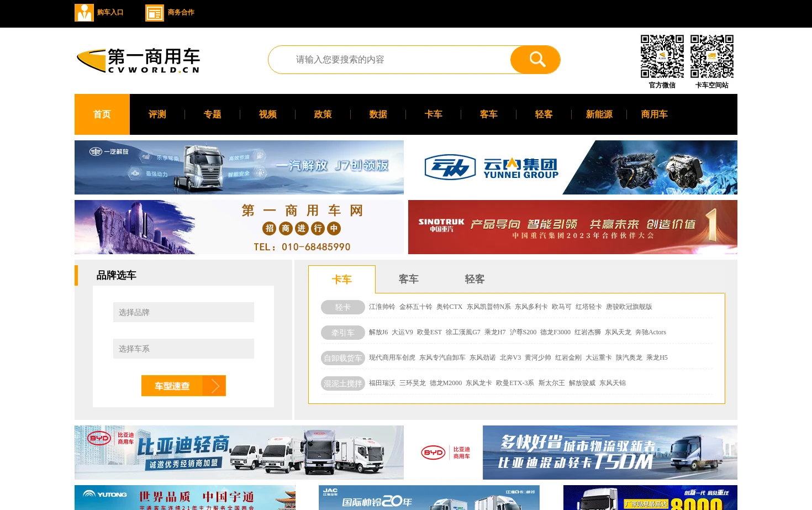
Task: Open the 解放J6 link
Action: click(x=378, y=332)
